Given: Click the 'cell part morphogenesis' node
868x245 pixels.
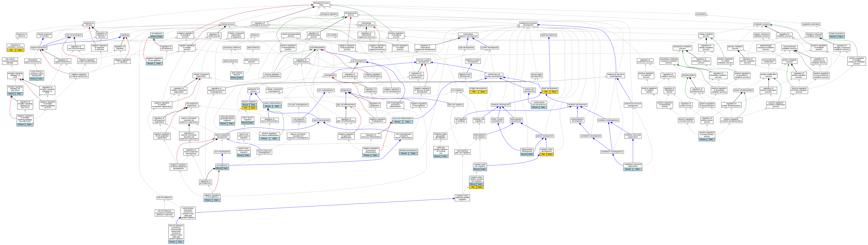Looking at the screenshot, I should coord(298,105).
